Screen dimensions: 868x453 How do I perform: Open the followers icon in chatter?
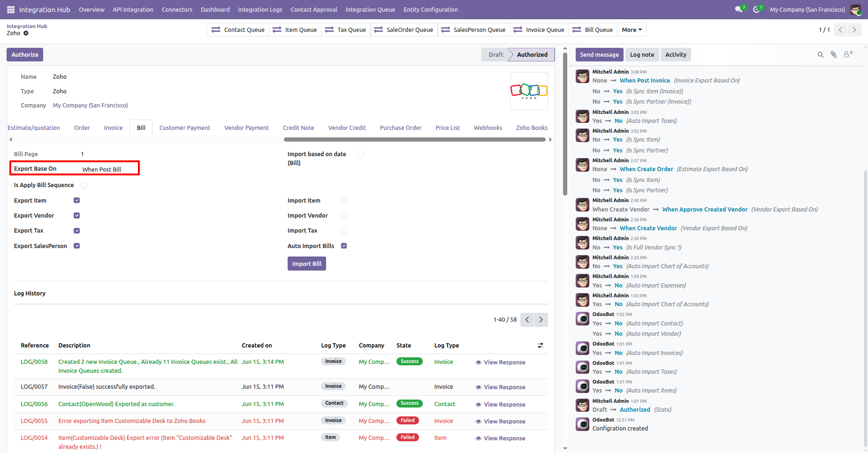tap(848, 54)
